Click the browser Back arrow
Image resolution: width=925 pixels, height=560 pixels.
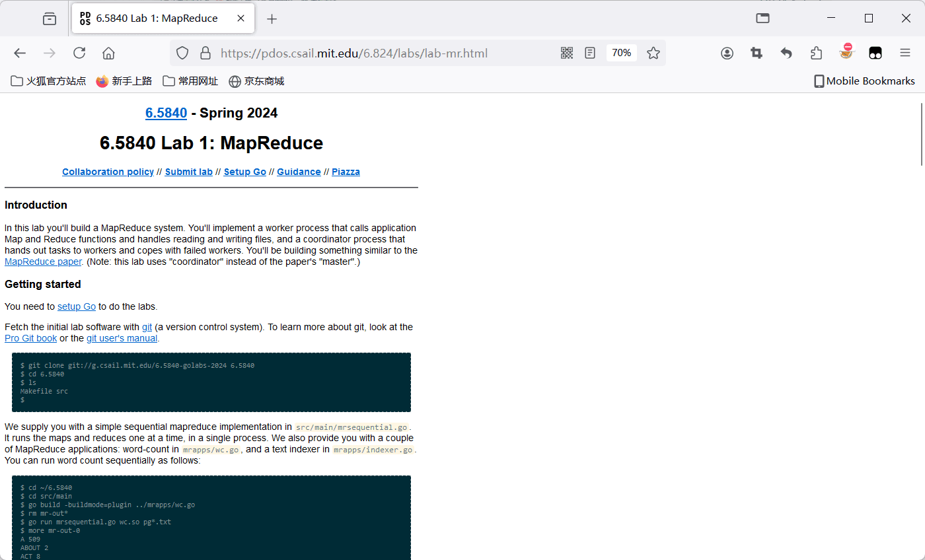[x=20, y=53]
